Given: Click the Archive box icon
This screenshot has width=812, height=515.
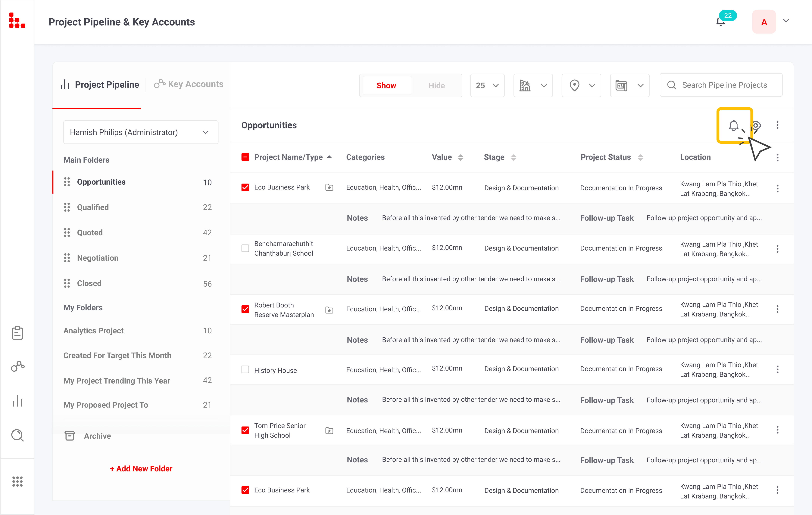Looking at the screenshot, I should pyautogui.click(x=70, y=436).
